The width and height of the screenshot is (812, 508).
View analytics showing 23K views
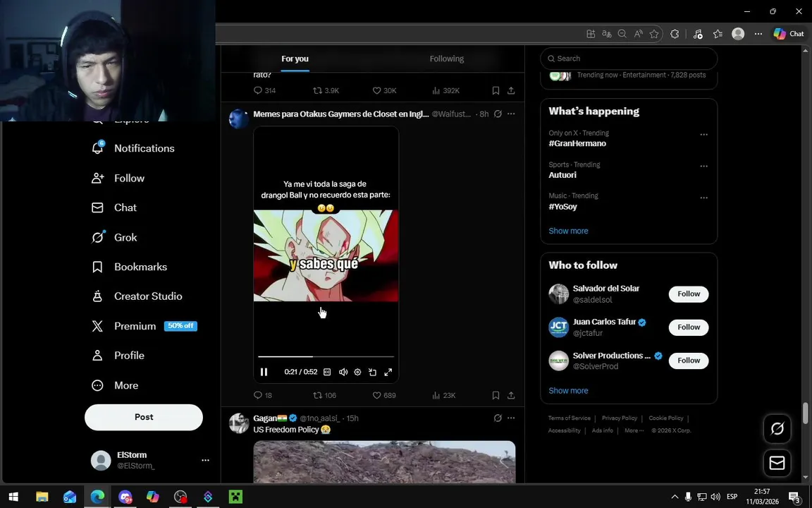[444, 396]
